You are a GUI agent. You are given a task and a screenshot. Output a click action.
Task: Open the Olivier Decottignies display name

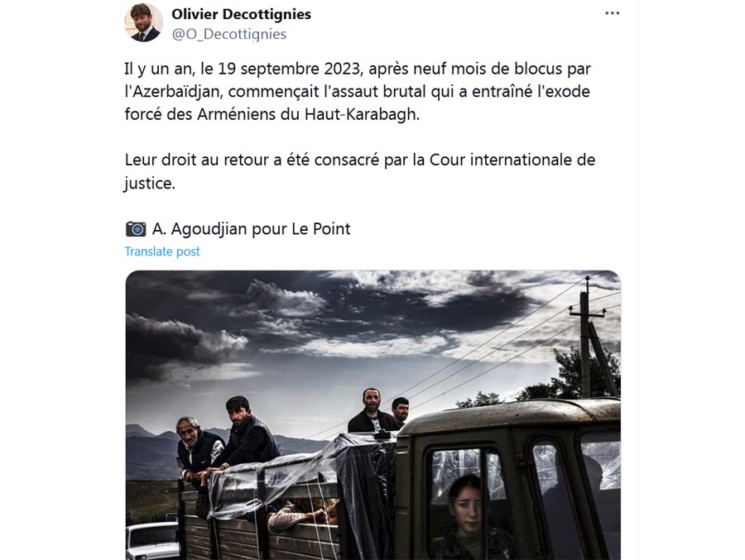[242, 14]
